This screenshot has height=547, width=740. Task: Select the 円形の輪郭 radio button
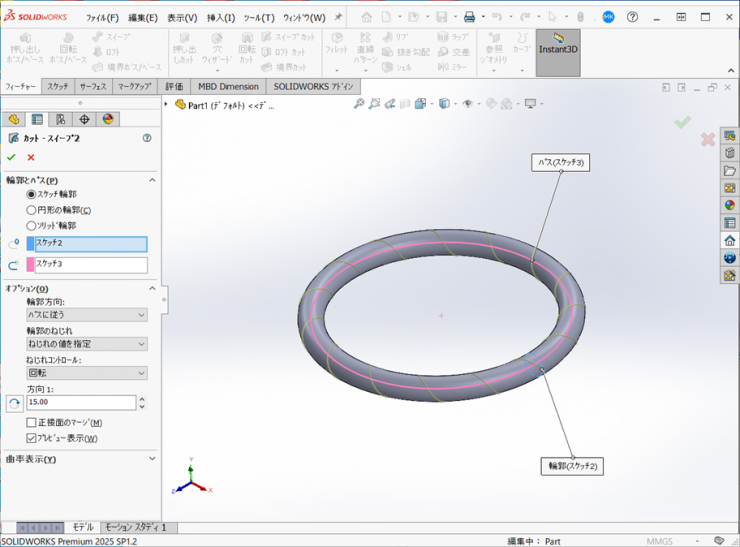31,210
